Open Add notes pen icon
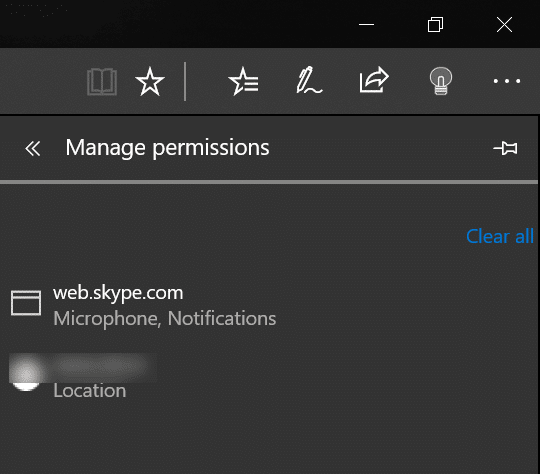Image resolution: width=540 pixels, height=474 pixels. [309, 80]
